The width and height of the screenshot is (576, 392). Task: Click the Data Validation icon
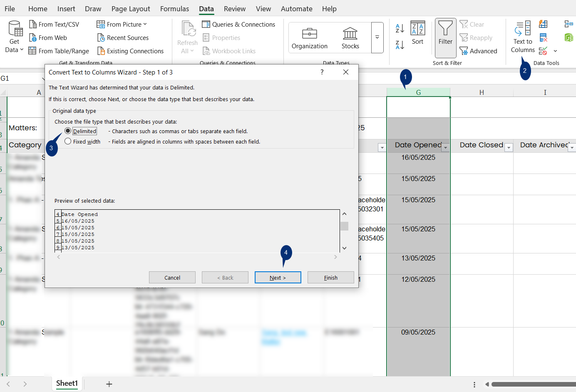[x=543, y=51]
